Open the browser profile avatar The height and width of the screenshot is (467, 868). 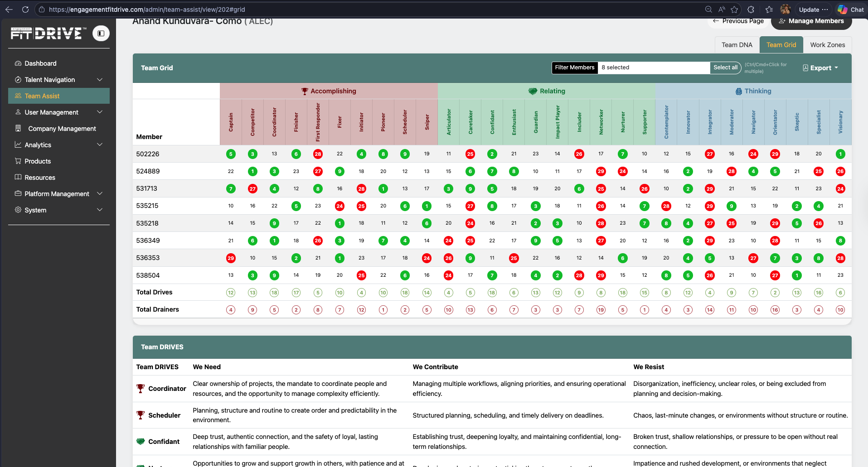point(786,10)
